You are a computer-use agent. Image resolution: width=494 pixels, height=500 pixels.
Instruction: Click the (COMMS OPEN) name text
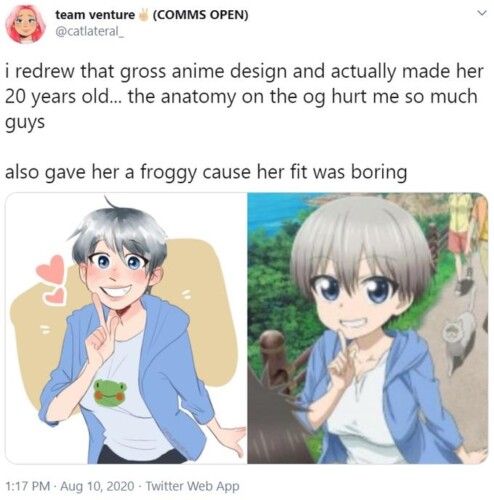(x=200, y=15)
